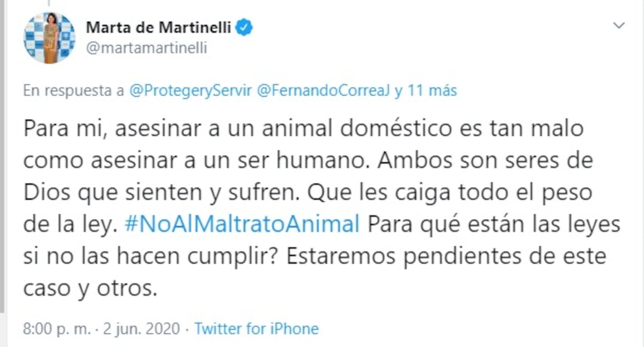
Task: Click the phrase "Ambos son seres de"
Action: (x=487, y=161)
